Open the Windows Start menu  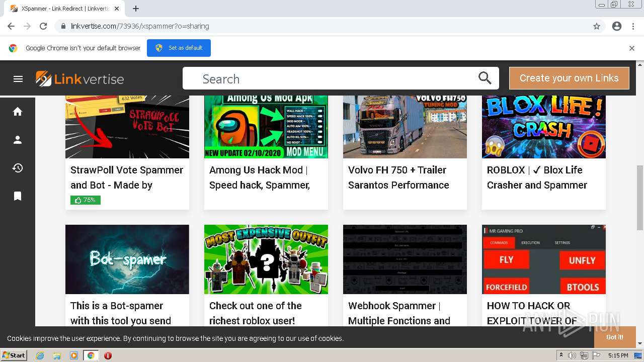pos(14,355)
